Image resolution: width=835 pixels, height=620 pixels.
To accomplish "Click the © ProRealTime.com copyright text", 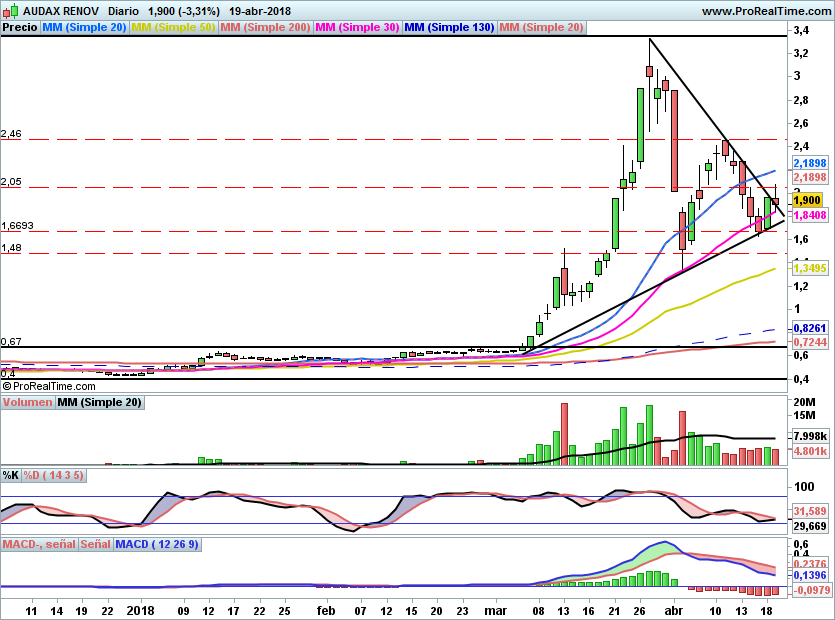I will (48, 385).
